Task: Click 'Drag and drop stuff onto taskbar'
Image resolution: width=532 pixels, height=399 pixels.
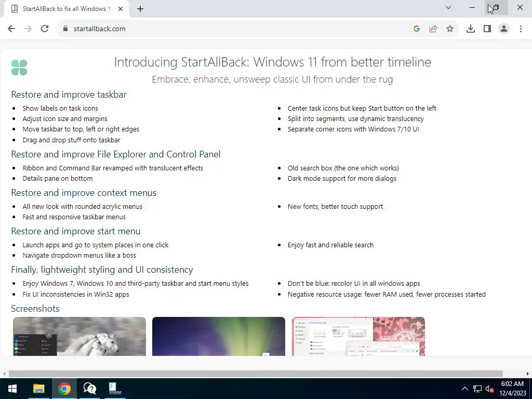Action: pyautogui.click(x=71, y=140)
